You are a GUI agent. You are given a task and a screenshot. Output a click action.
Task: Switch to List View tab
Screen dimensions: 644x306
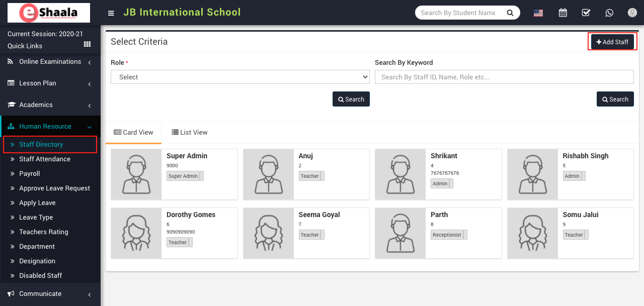coord(190,133)
